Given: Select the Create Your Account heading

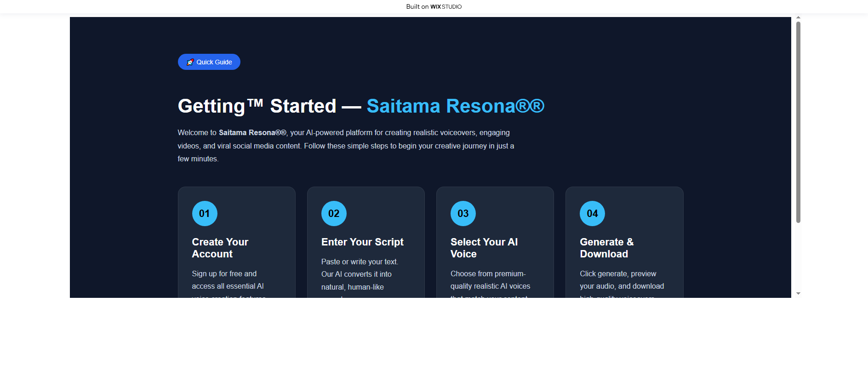Looking at the screenshot, I should click(220, 248).
